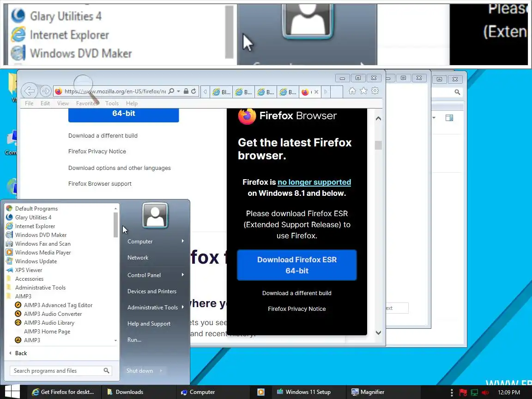Click the volume icon in system tray
This screenshot has width=532, height=399.
(x=485, y=393)
